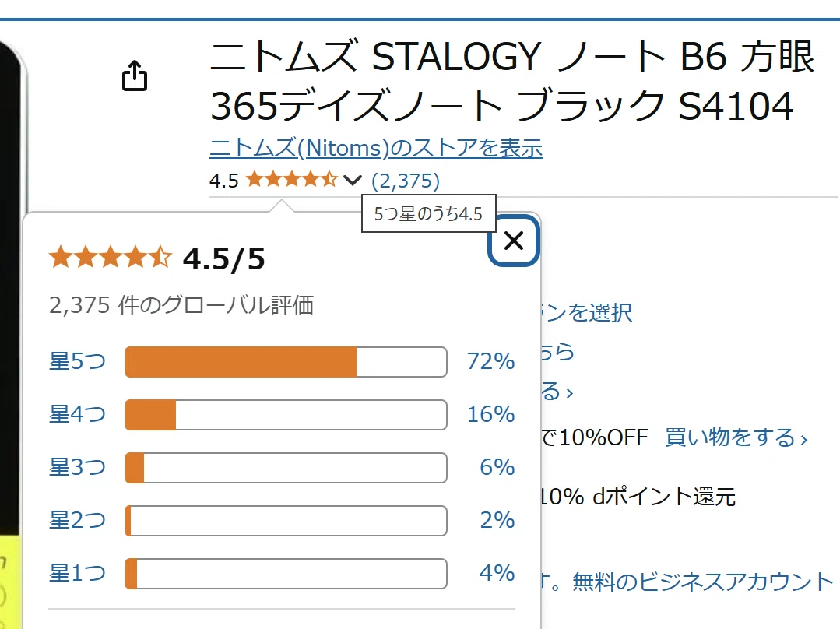Click the large orange stars in popover
This screenshot has width=840, height=629.
[111, 257]
